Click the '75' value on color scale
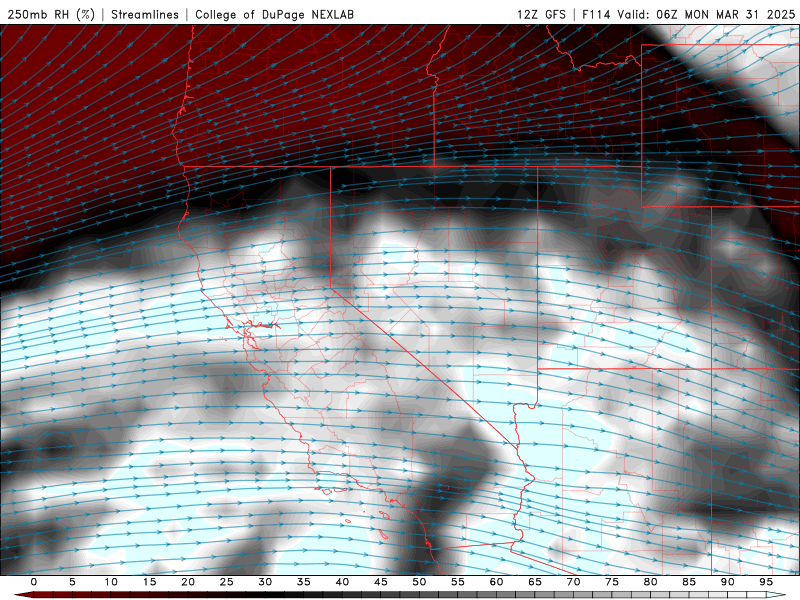800x600 pixels. (x=612, y=582)
